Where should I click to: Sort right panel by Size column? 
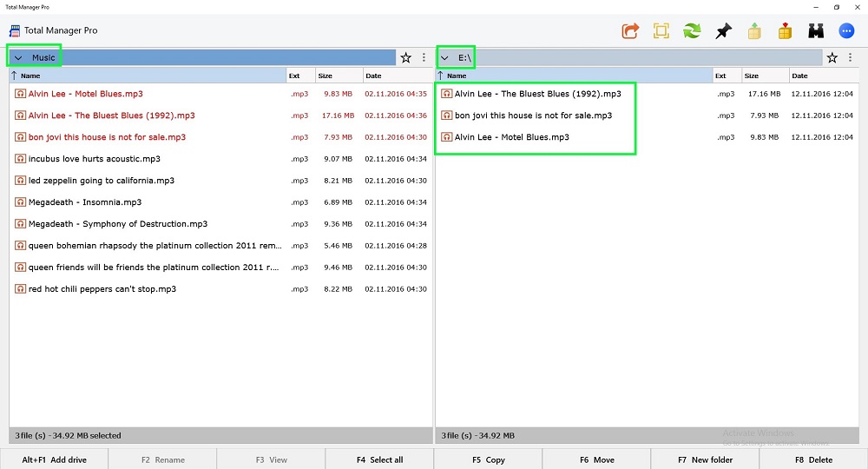pyautogui.click(x=765, y=76)
